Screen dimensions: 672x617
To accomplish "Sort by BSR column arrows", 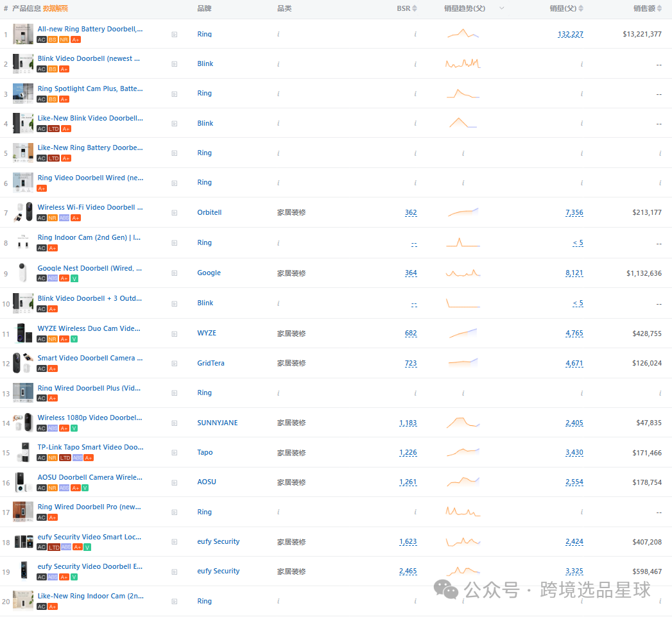I will (415, 8).
